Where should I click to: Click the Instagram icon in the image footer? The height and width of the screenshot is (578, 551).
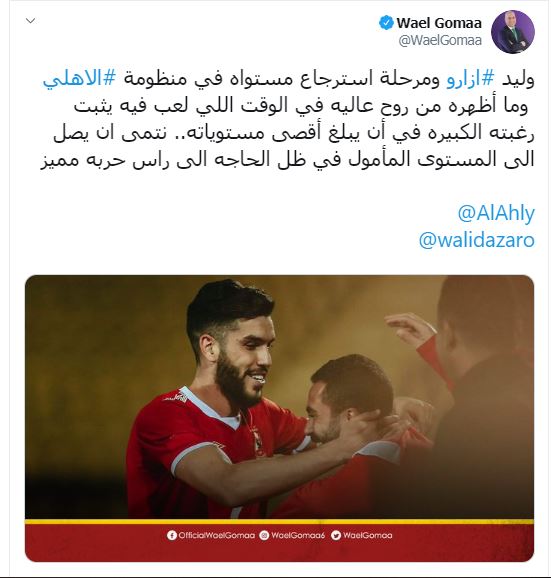click(264, 535)
